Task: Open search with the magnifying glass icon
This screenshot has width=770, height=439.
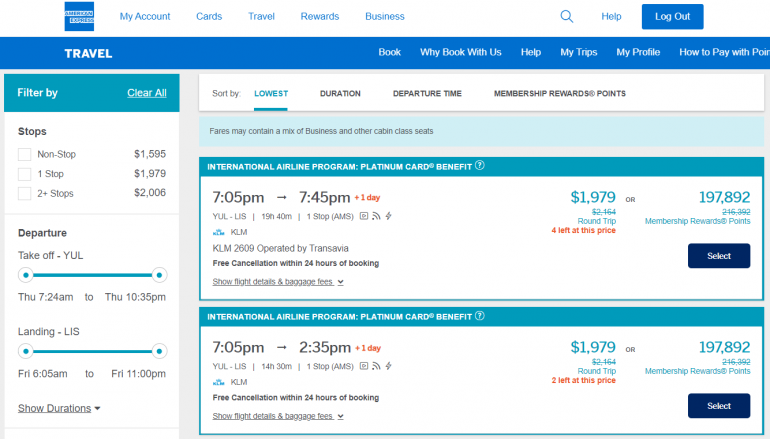Action: pos(567,17)
